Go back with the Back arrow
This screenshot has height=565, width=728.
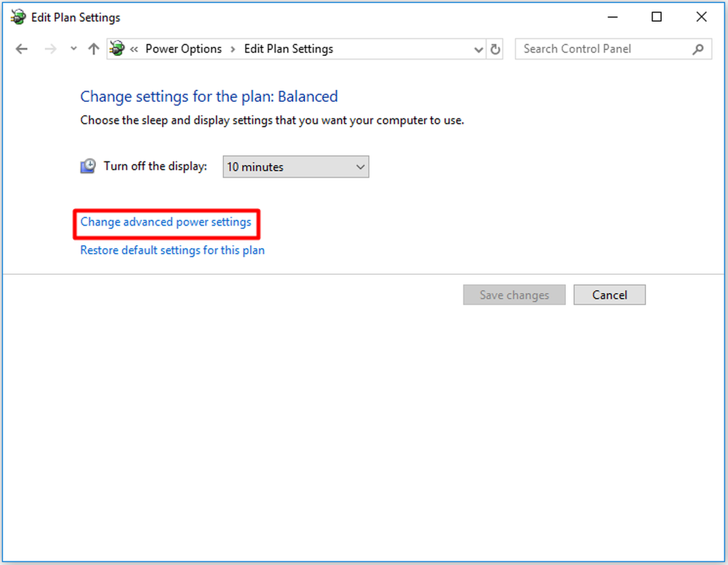[22, 49]
